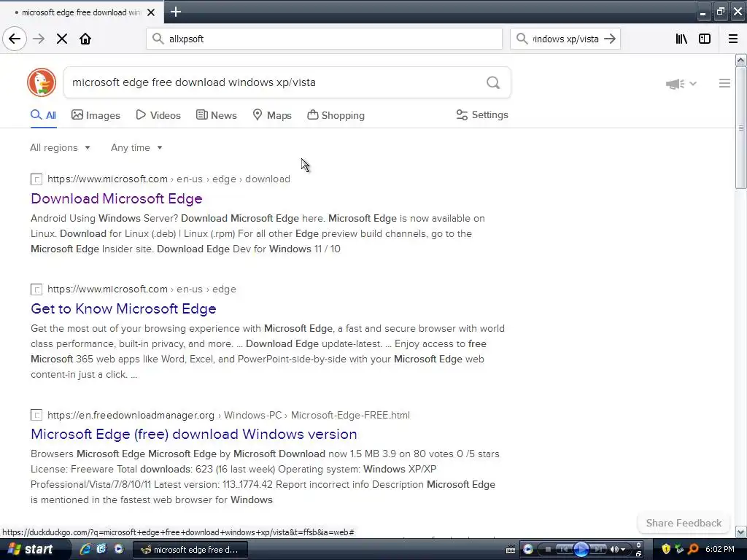Image resolution: width=747 pixels, height=560 pixels.
Task: Click the vertical scrollbar thumb
Action: click(740, 128)
